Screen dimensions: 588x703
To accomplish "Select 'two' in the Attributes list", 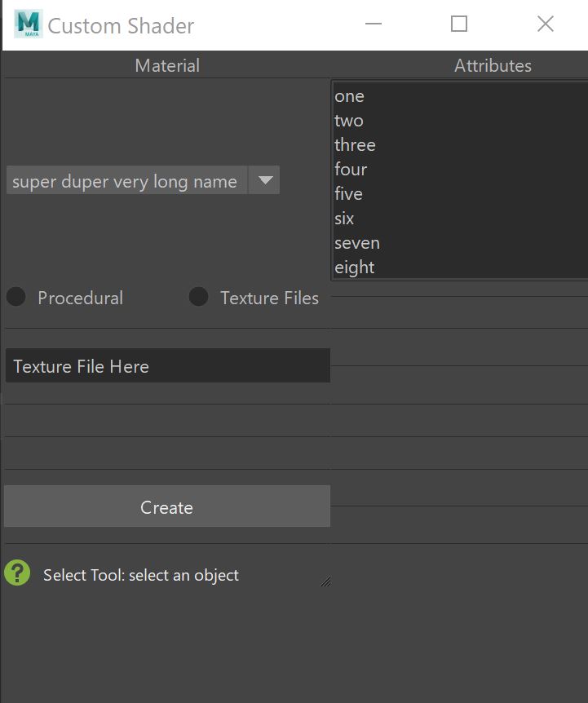I will 349,121.
